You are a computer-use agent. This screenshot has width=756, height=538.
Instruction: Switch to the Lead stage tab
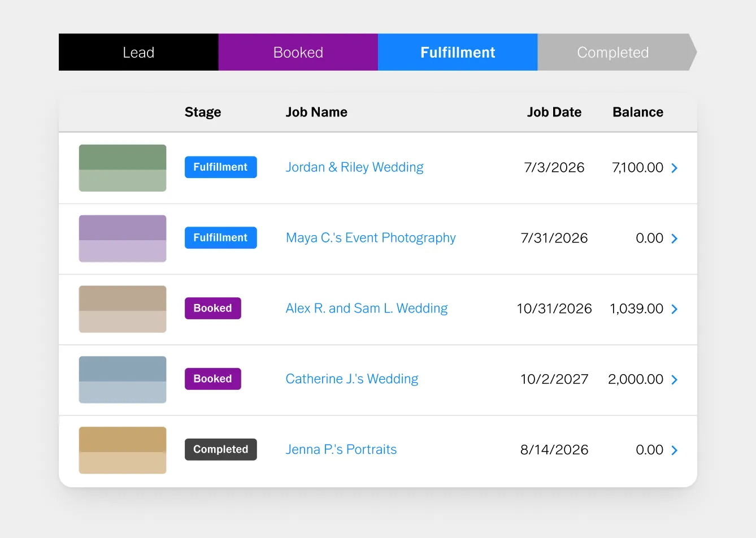pos(138,52)
